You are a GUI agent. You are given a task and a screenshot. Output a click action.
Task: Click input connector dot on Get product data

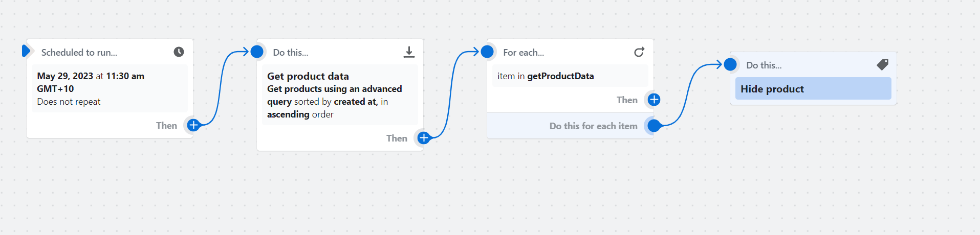[257, 52]
